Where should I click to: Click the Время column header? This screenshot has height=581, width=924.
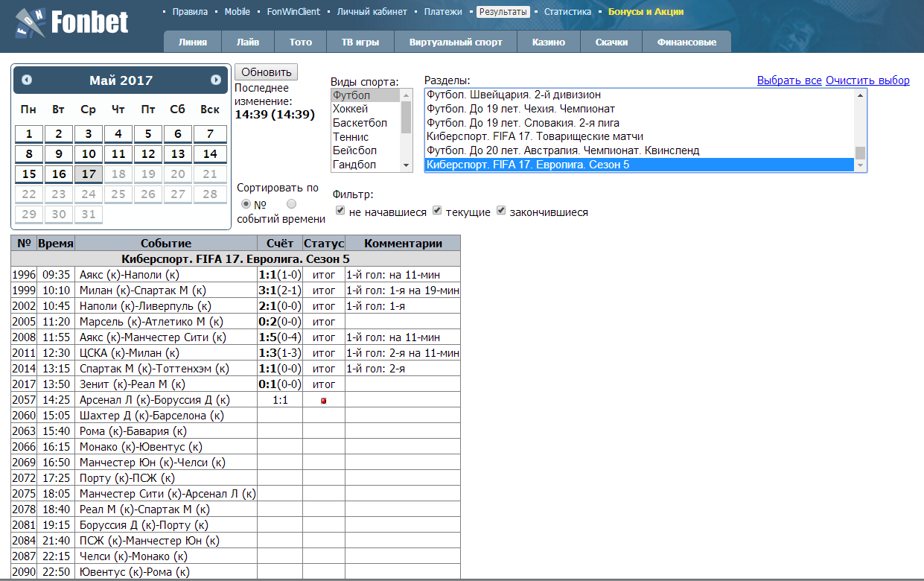56,244
